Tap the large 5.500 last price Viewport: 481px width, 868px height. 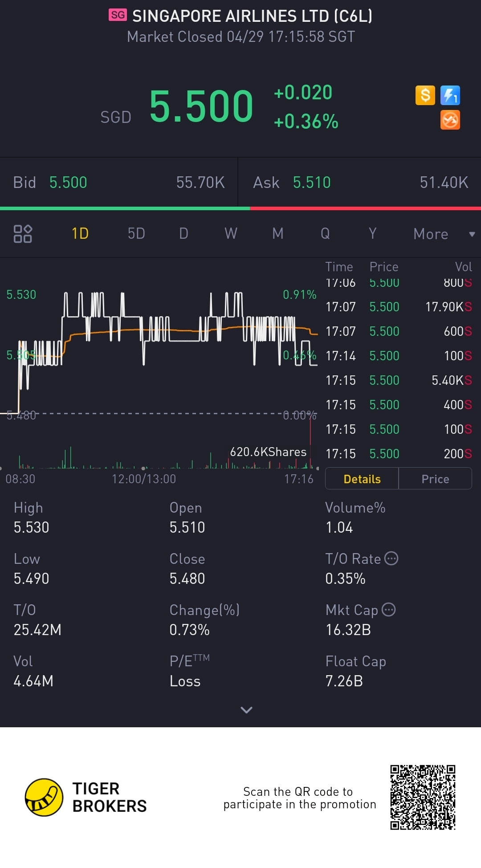click(201, 106)
